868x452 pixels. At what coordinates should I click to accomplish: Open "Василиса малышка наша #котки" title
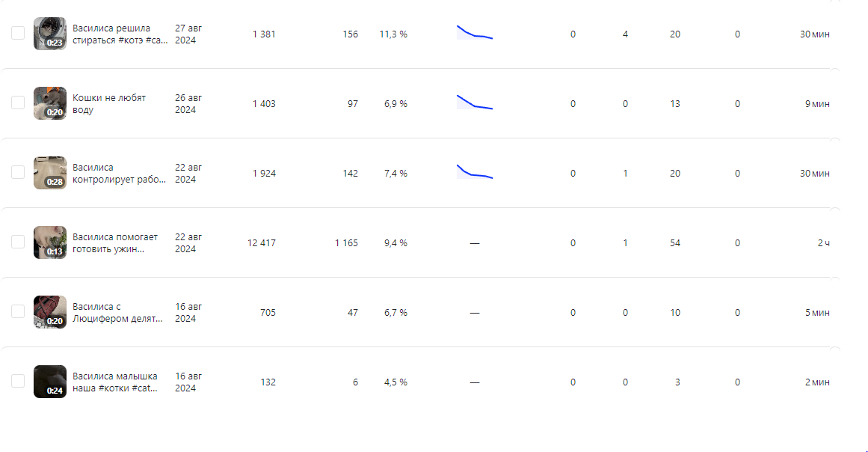(x=115, y=382)
